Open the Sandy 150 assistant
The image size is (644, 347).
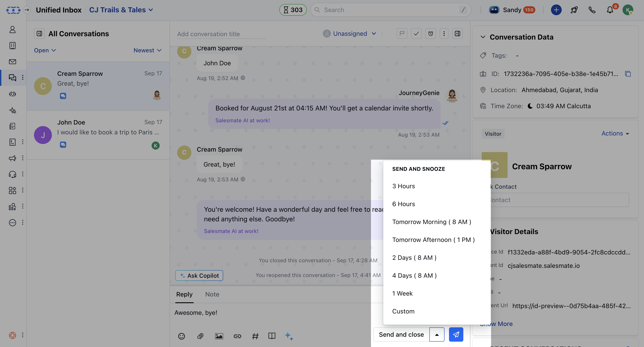coord(512,10)
